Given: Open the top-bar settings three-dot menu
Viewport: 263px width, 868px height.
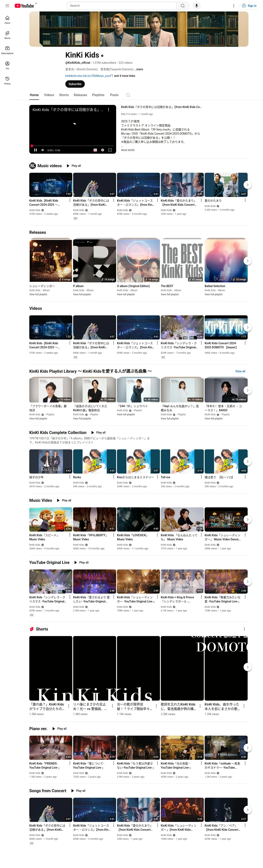Looking at the screenshot, I should 234,6.
